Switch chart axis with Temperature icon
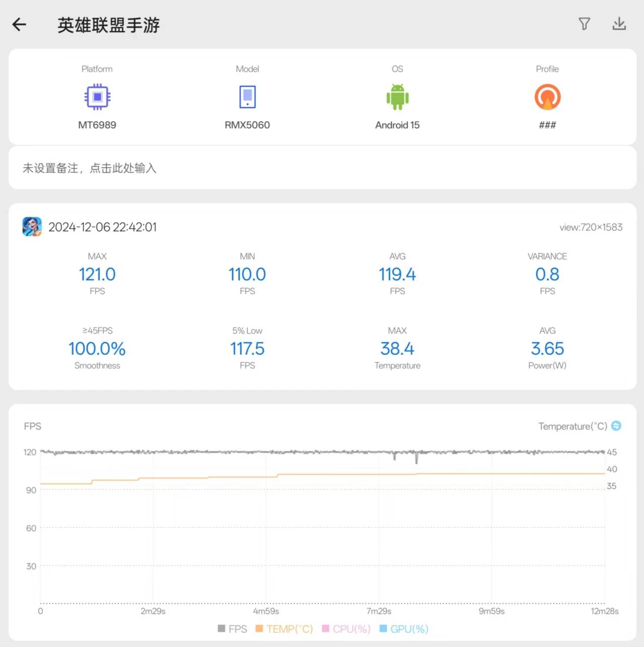 616,426
